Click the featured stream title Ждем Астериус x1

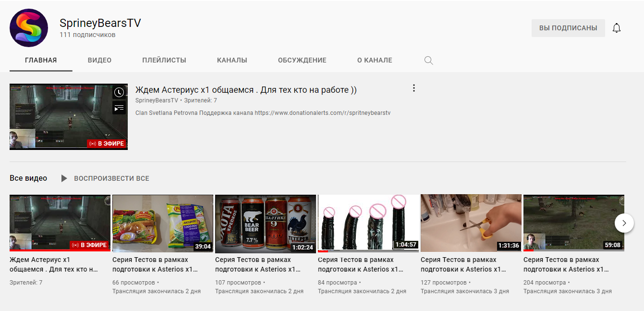click(246, 90)
